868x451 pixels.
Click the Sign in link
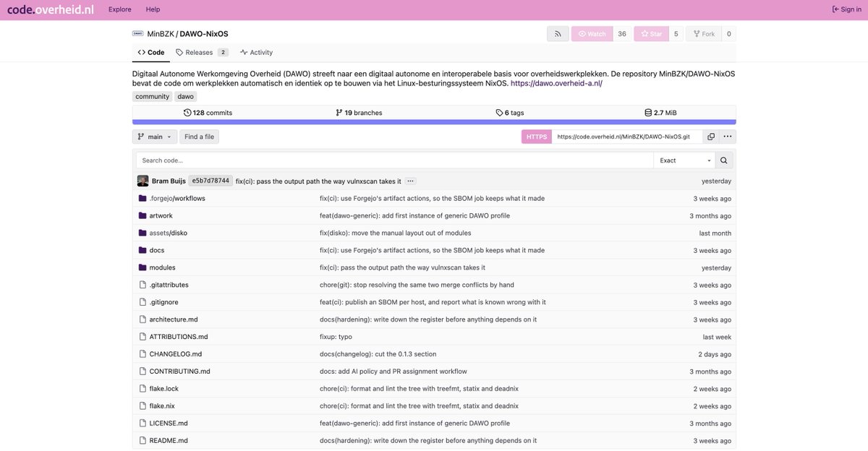(x=846, y=9)
